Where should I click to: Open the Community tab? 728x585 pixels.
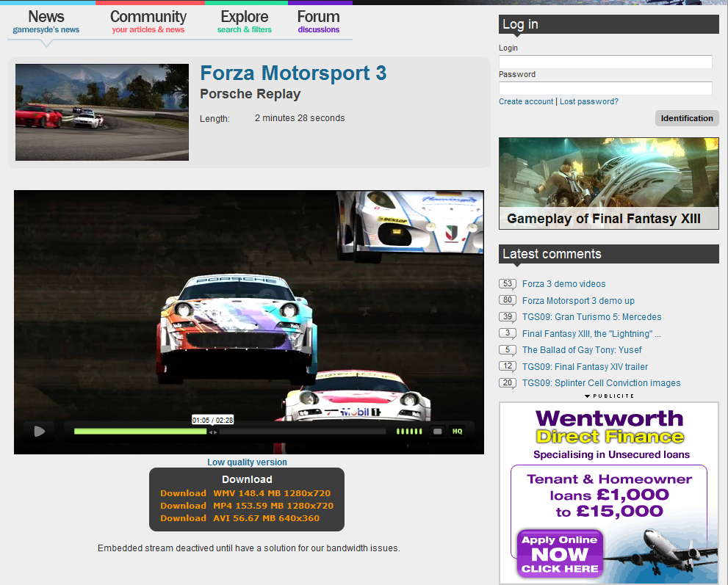[x=148, y=21]
